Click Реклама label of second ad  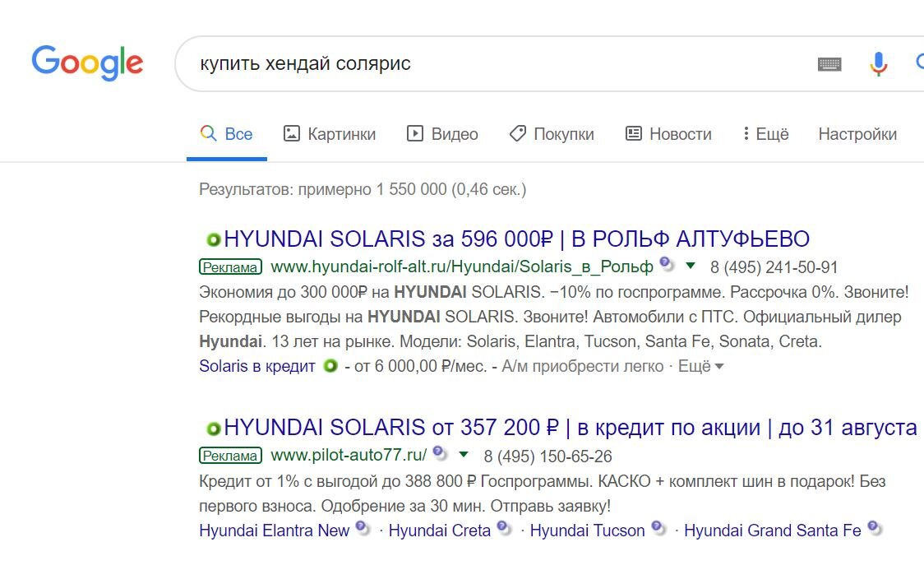pos(230,456)
